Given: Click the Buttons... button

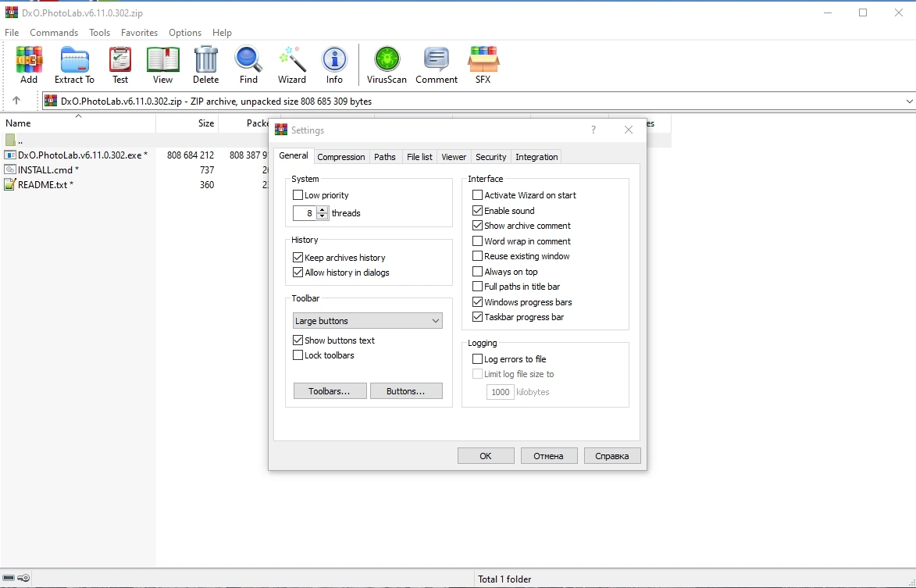Looking at the screenshot, I should 406,390.
